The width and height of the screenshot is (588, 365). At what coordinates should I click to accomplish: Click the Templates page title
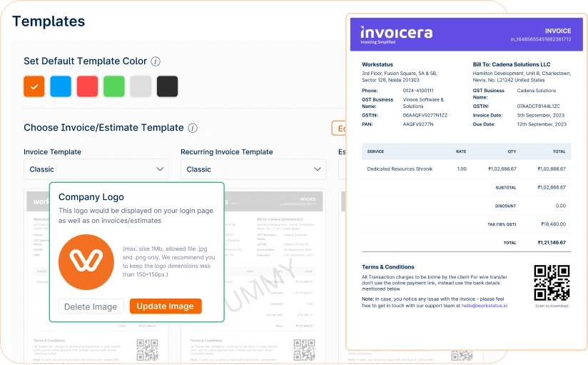pos(49,21)
